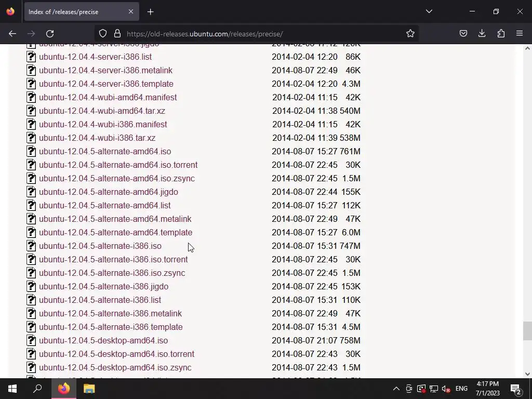Click file icon beside ubuntu-12.04.5-alternate-i386.iso
Screen dimensions: 532x399
(x=31, y=246)
